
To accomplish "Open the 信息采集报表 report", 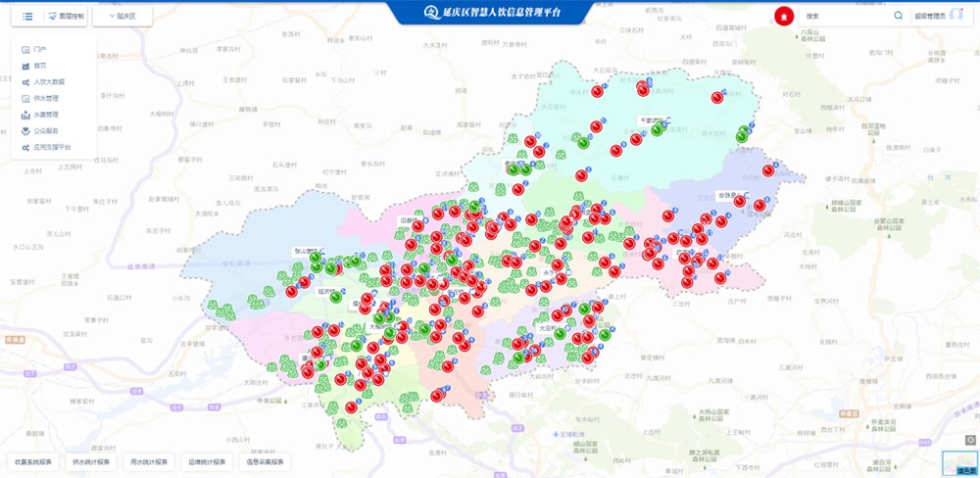I will point(265,461).
